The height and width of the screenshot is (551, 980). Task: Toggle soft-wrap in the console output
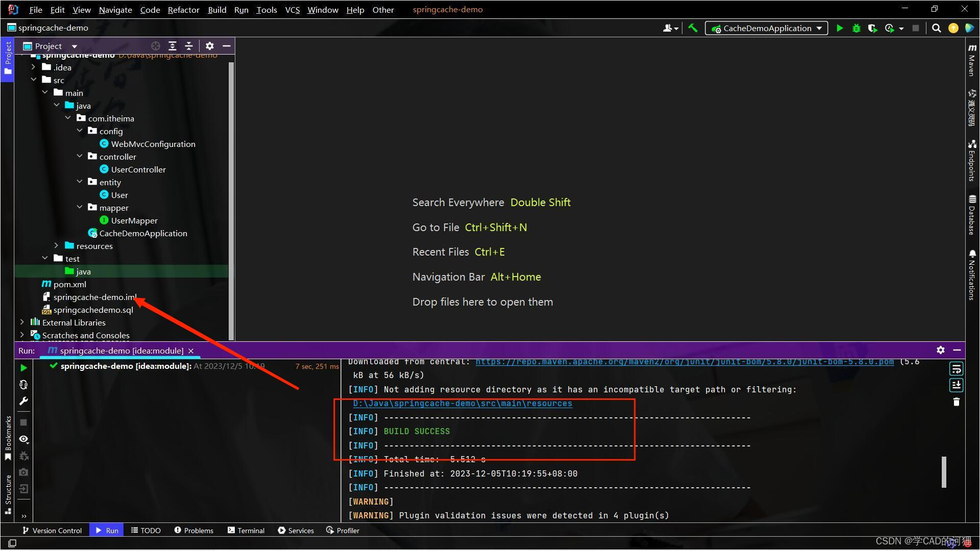coord(956,369)
